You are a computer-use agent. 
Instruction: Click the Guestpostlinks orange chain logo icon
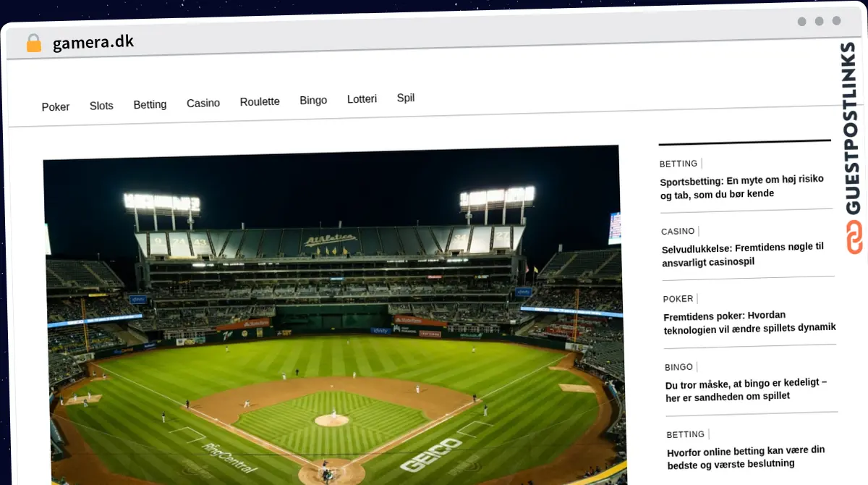[x=854, y=238]
